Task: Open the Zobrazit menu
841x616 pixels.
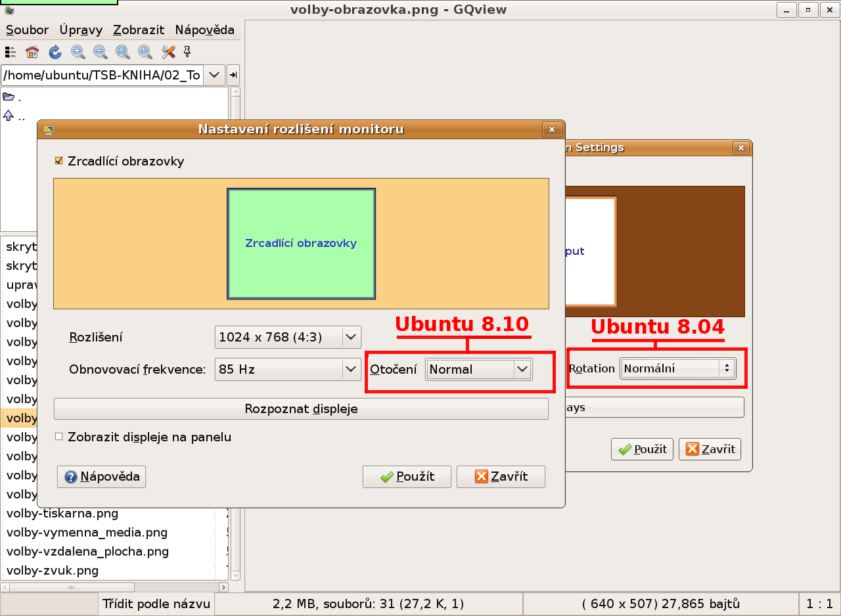Action: tap(139, 30)
